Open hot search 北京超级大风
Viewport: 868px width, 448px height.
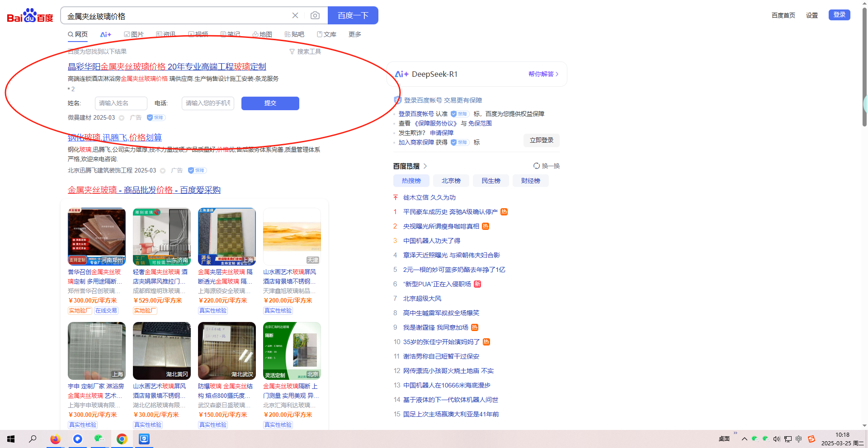(422, 299)
